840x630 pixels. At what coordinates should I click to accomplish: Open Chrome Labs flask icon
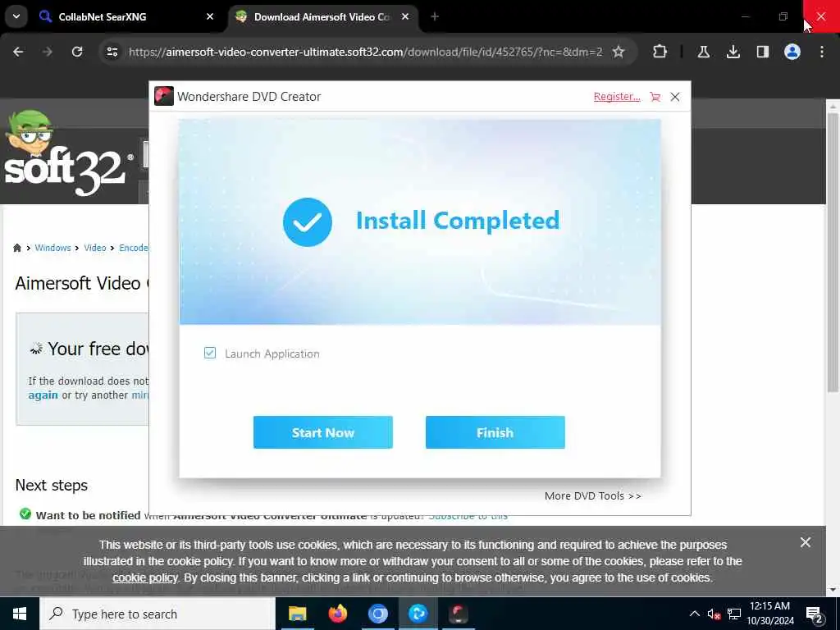click(x=703, y=52)
